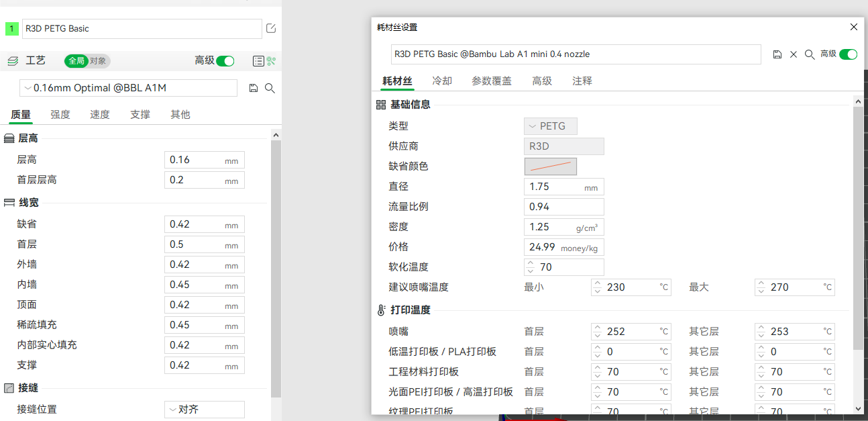The image size is (868, 421).
Task: Click the 直径 field 1.75
Action: (x=564, y=187)
